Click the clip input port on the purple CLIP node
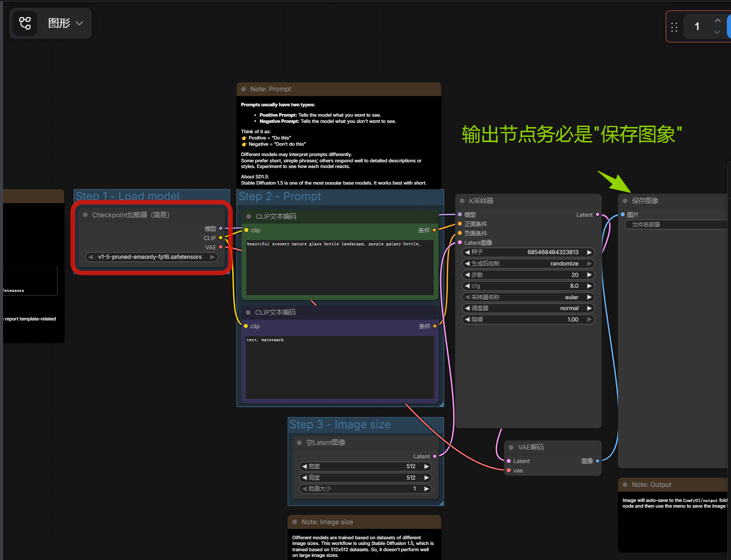The width and height of the screenshot is (731, 560). click(246, 326)
